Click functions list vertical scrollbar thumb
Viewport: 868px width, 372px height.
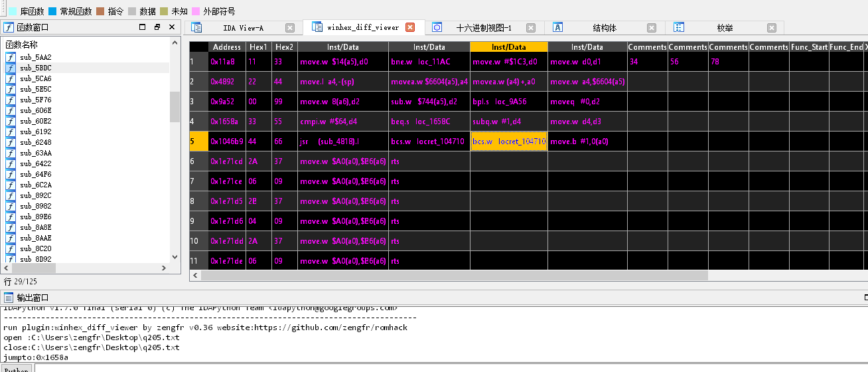click(175, 107)
